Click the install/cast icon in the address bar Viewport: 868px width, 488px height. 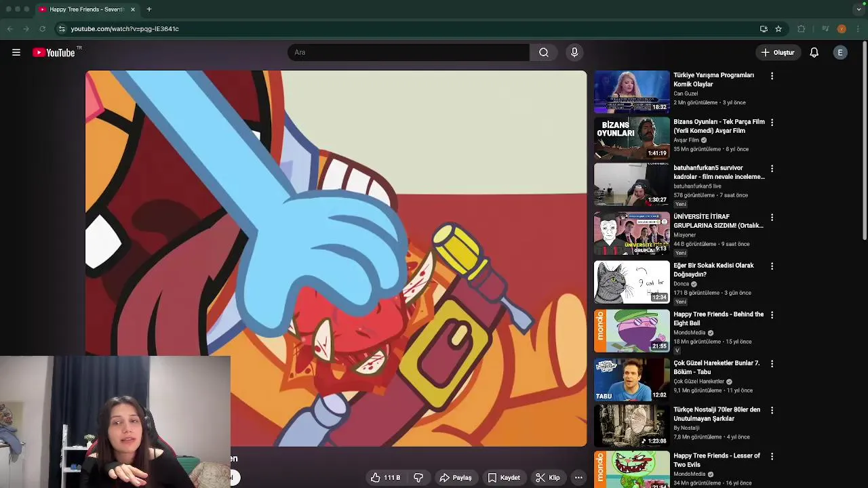tap(764, 28)
